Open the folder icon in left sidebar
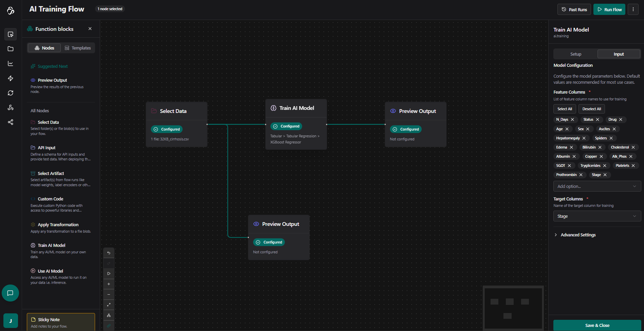The height and width of the screenshot is (331, 644). pos(11,49)
